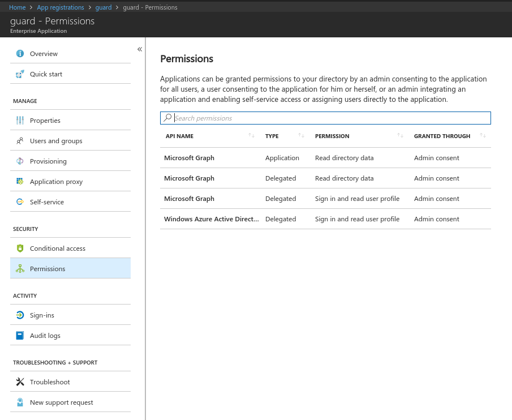Sort by GRANTED THROUGH column arrows
Screen dimensions: 512x420
[x=483, y=135]
